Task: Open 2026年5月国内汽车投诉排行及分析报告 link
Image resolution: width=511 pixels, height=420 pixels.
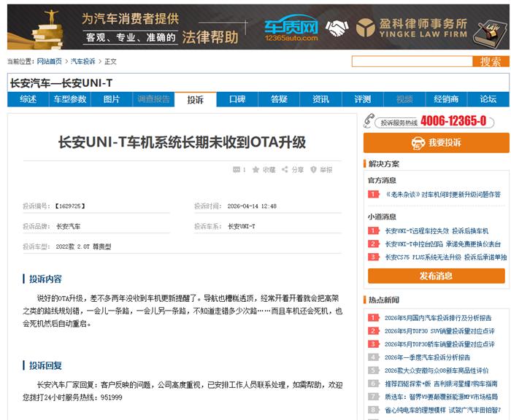Action: [x=438, y=318]
